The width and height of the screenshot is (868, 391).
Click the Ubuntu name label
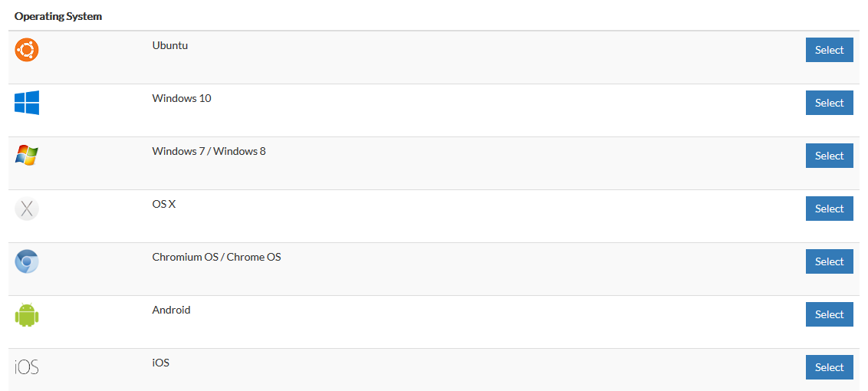click(x=170, y=45)
